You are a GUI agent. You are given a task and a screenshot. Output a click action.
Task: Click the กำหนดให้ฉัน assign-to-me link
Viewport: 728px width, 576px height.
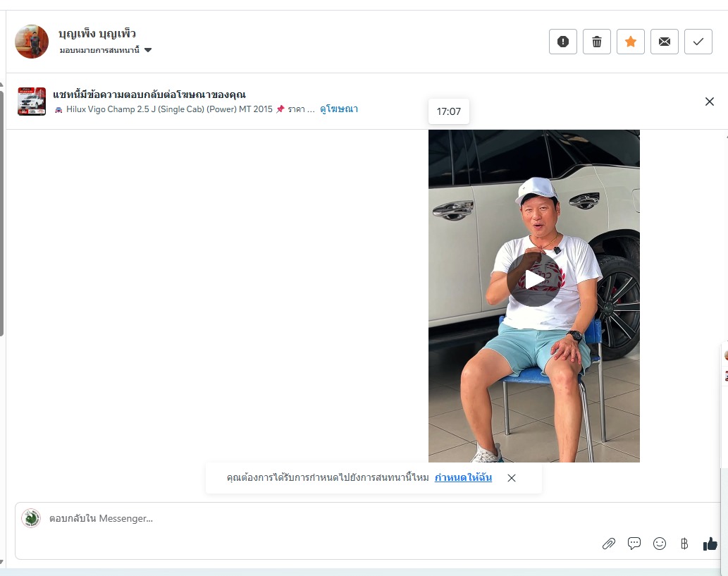coord(463,477)
